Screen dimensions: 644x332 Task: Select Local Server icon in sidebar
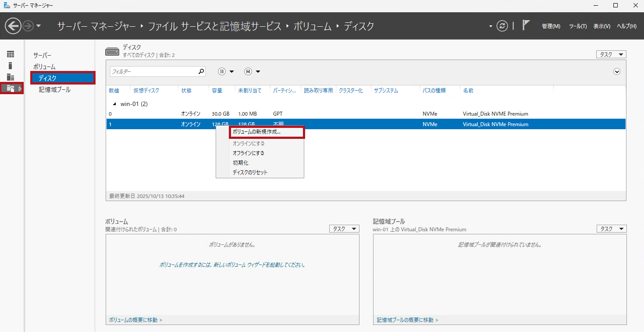[11, 66]
